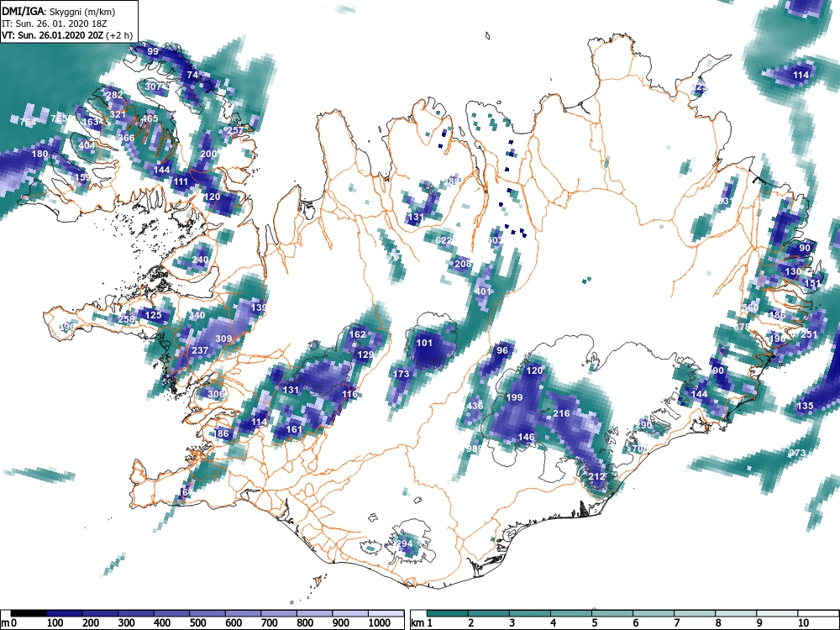The image size is (840, 630).
Task: Click the visibility value '99' in the Westfjords
Action: [x=153, y=51]
